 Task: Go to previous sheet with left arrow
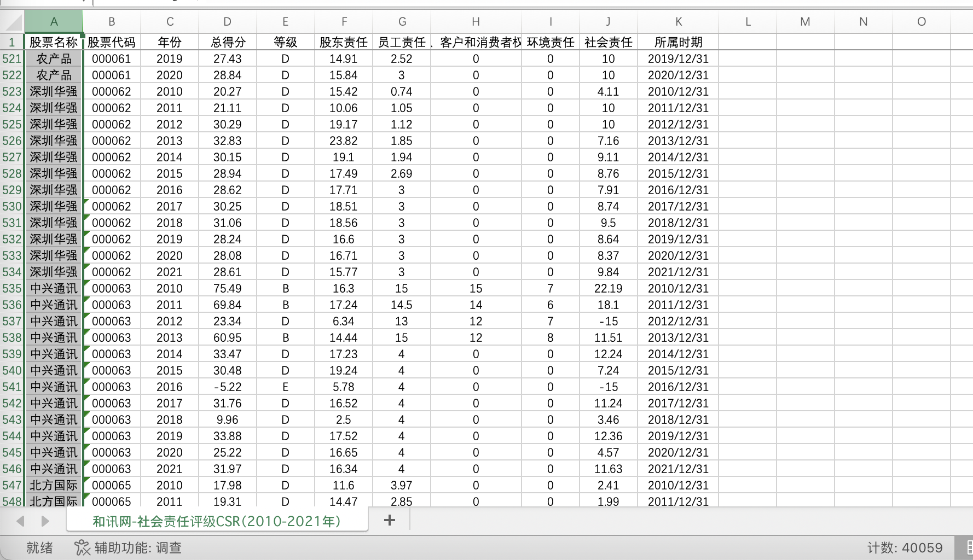point(21,521)
